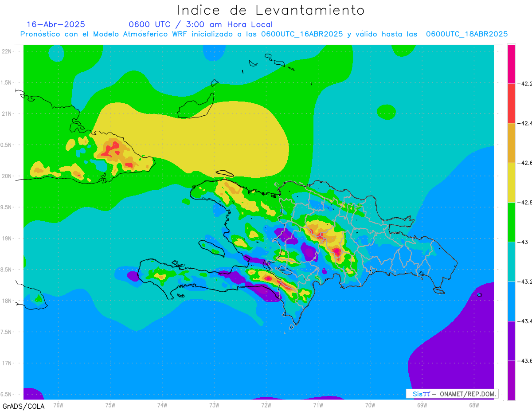Viewport: 532px width, 411px height.
Task: Pick the light blue legend segment
Action: click(511, 301)
